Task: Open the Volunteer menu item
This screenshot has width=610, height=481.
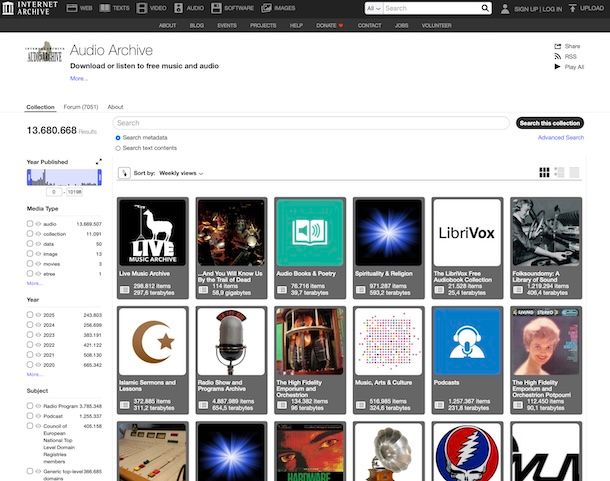Action: (436, 26)
